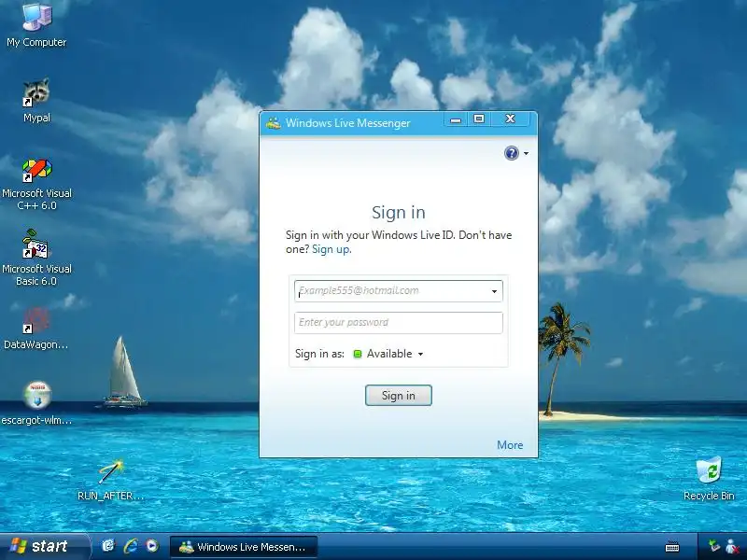
Task: Expand the saved email dropdown arrow
Action: [x=494, y=291]
